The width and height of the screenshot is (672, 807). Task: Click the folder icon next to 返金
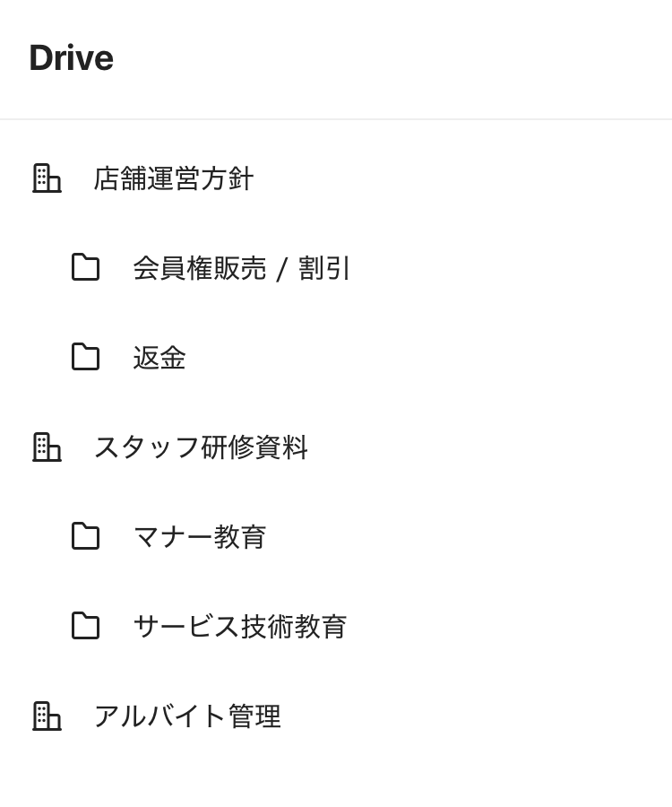(85, 357)
